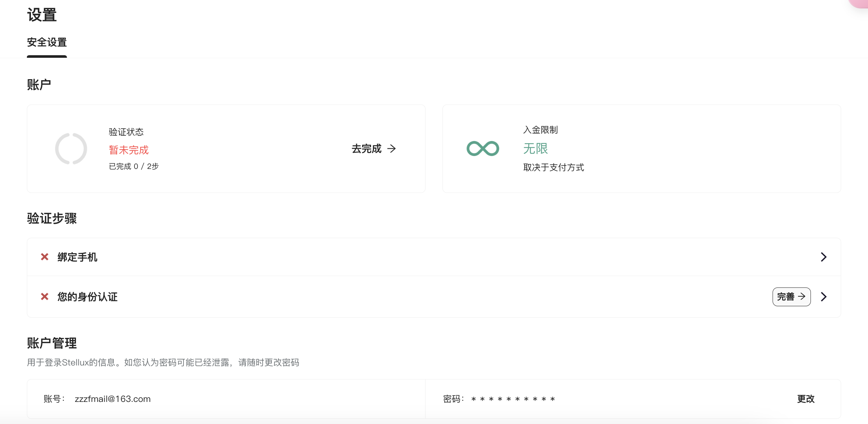Open the 绑定手机 verification step
The image size is (868, 424).
[x=434, y=257]
